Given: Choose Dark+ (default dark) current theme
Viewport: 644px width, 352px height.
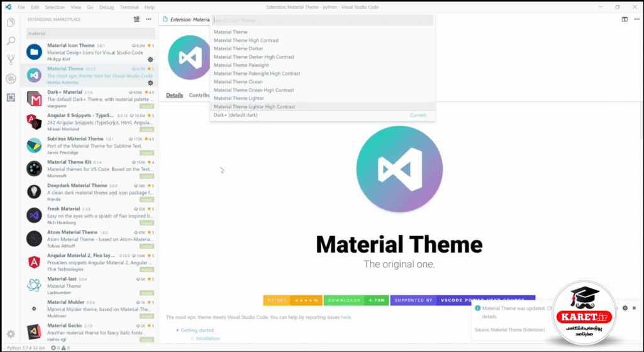Looking at the screenshot, I should point(323,115).
